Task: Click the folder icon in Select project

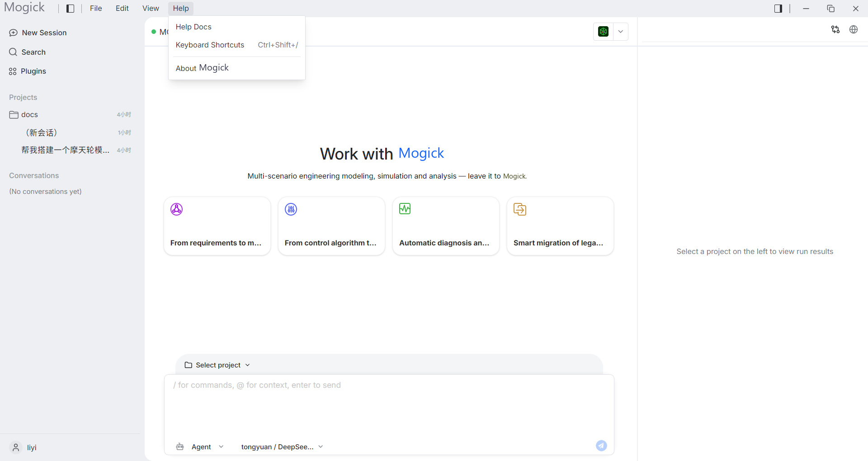Action: click(189, 365)
